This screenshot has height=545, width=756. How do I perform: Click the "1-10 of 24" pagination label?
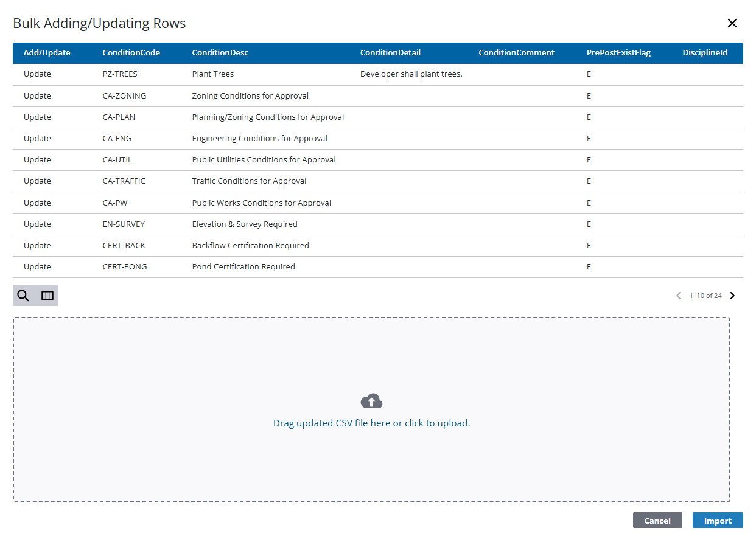(704, 295)
